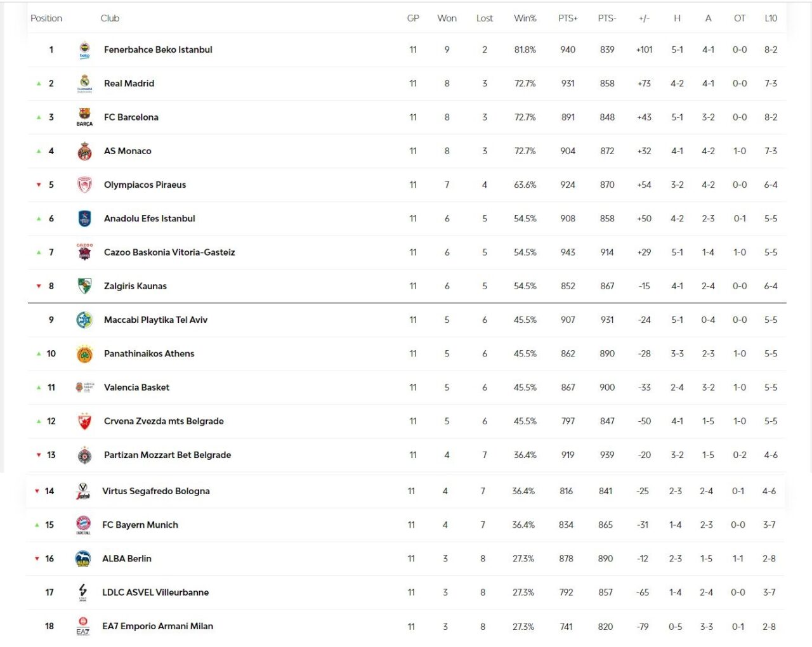Image resolution: width=812 pixels, height=647 pixels.
Task: Click the Maccabi Playtika Tel Aviv logo
Action: point(84,320)
